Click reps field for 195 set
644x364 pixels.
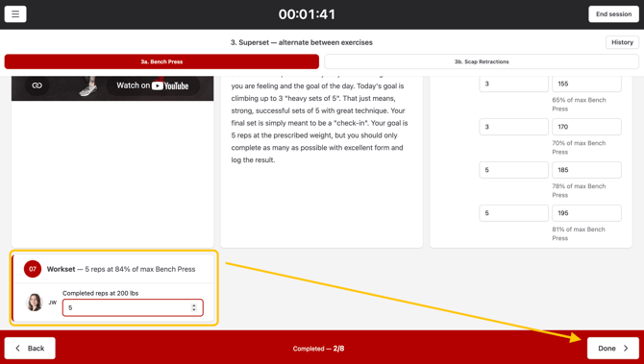[513, 213]
